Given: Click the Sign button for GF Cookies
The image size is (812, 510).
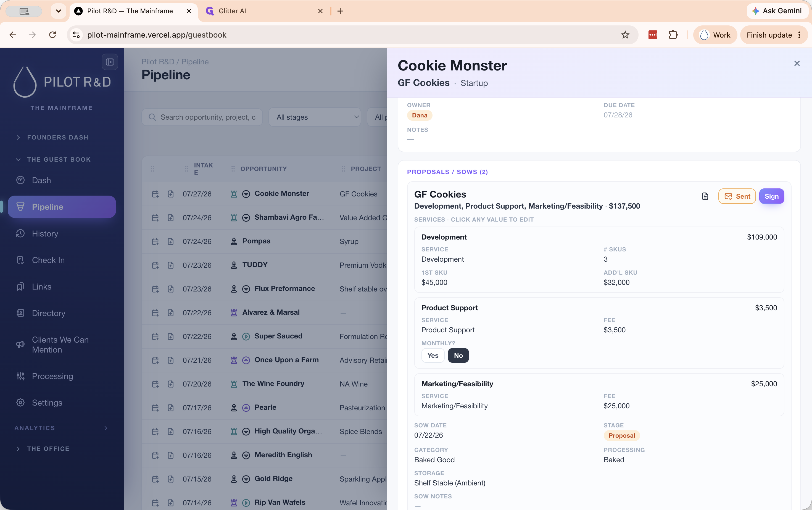Looking at the screenshot, I should point(771,196).
